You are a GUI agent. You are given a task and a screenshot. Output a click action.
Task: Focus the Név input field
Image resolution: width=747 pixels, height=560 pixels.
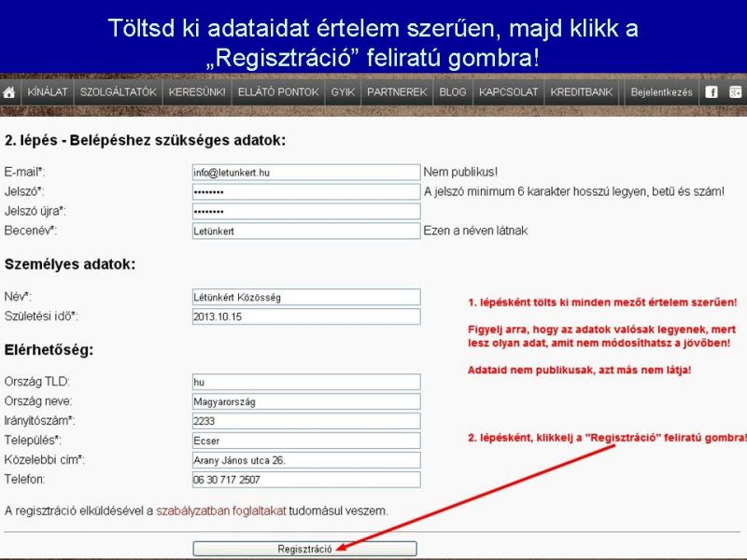[306, 297]
